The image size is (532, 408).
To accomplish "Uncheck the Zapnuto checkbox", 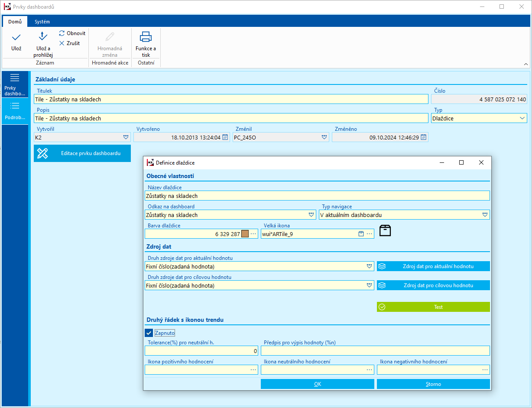I will [x=149, y=333].
